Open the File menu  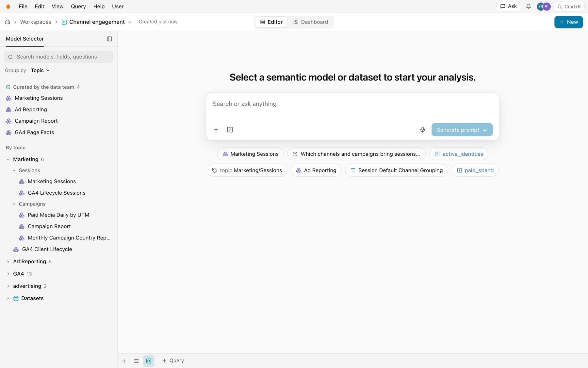pos(23,7)
